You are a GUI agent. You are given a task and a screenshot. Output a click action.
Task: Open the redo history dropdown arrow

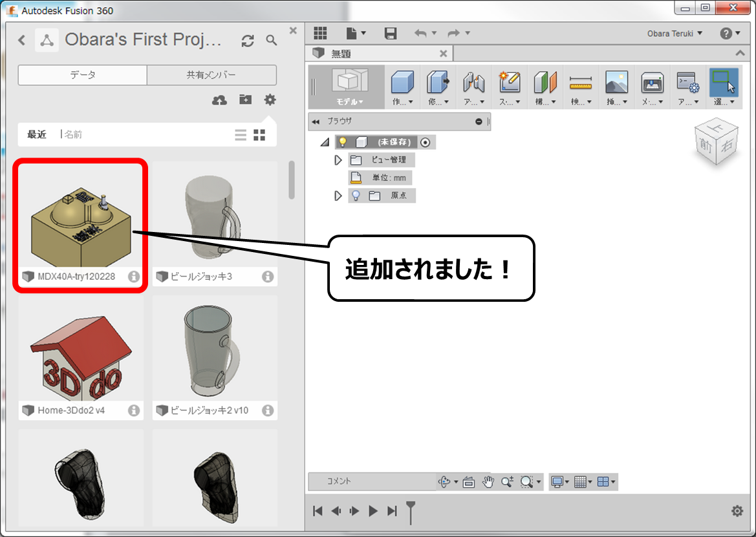[x=468, y=33]
